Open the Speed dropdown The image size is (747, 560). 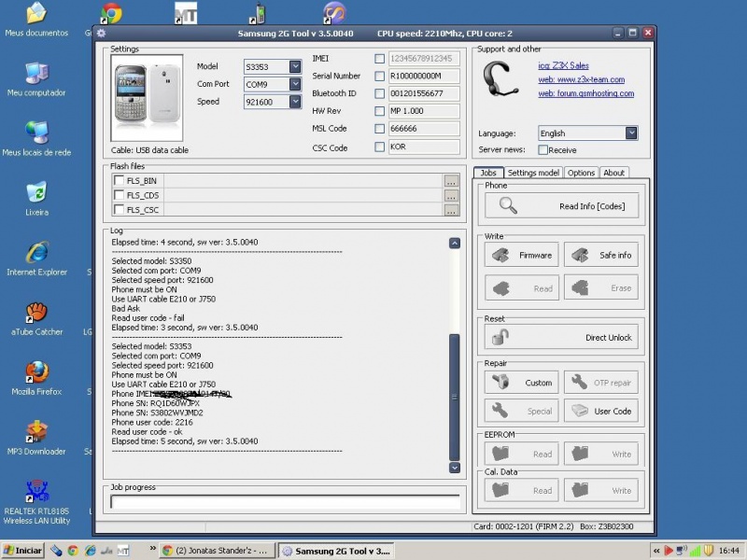(x=295, y=102)
